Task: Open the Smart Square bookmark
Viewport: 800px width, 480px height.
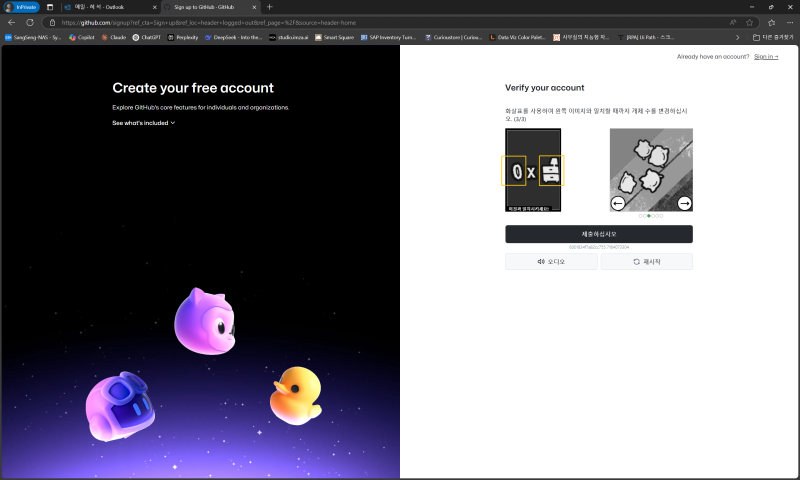Action: 334,37
